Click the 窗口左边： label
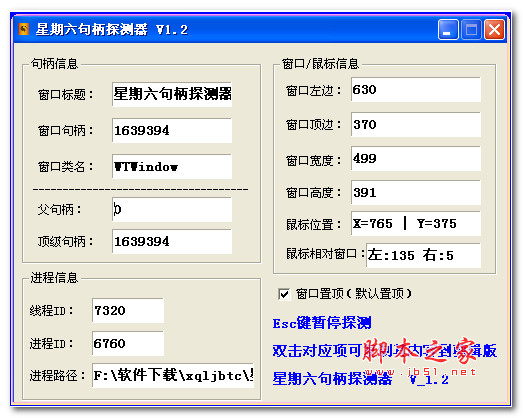This screenshot has height=418, width=523. coord(314,91)
